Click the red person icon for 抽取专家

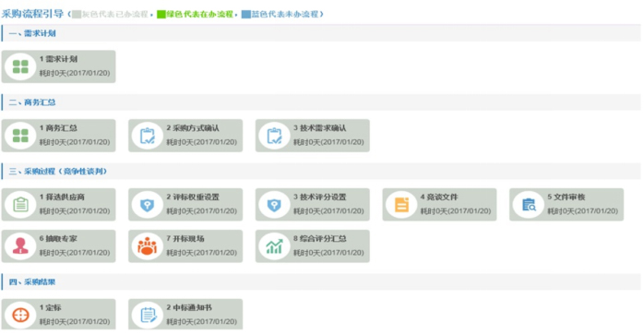point(20,246)
